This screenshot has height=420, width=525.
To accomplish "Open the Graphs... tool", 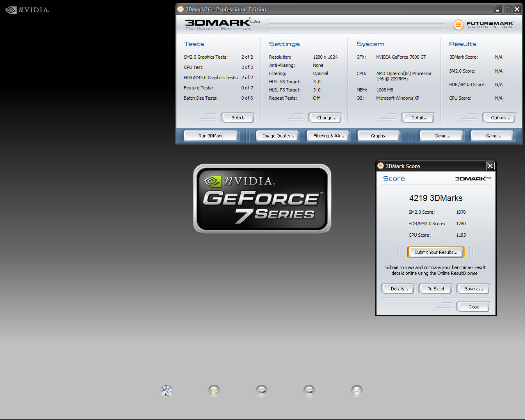I will [x=379, y=136].
